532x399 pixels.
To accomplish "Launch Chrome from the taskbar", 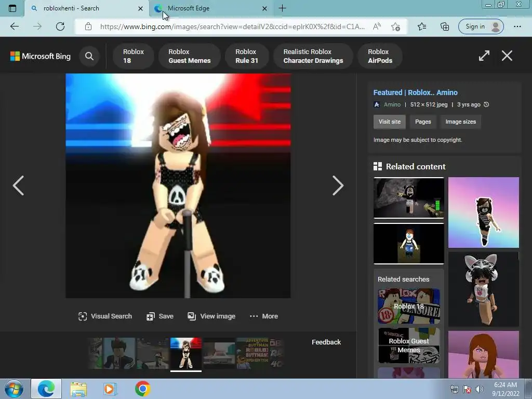I will pos(142,389).
